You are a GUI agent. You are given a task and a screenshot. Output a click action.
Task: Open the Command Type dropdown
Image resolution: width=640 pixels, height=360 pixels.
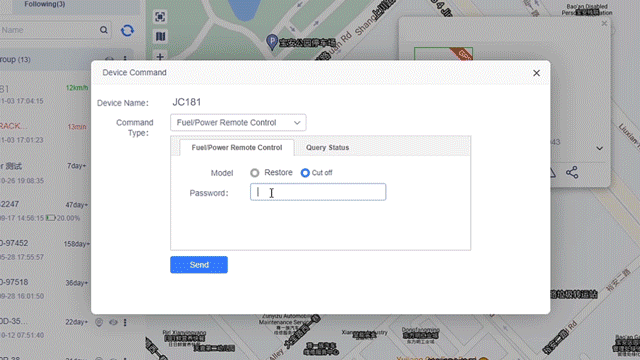click(x=238, y=122)
